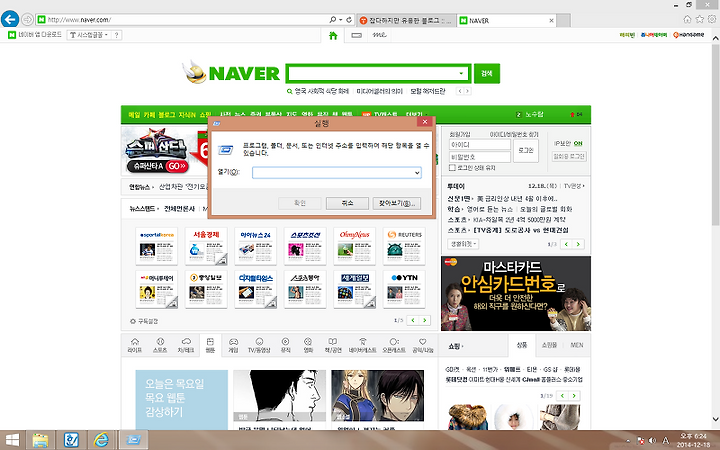The width and height of the screenshot is (720, 450).
Task: Open the 아이디/비밀번호 찾기 link
Action: [513, 134]
